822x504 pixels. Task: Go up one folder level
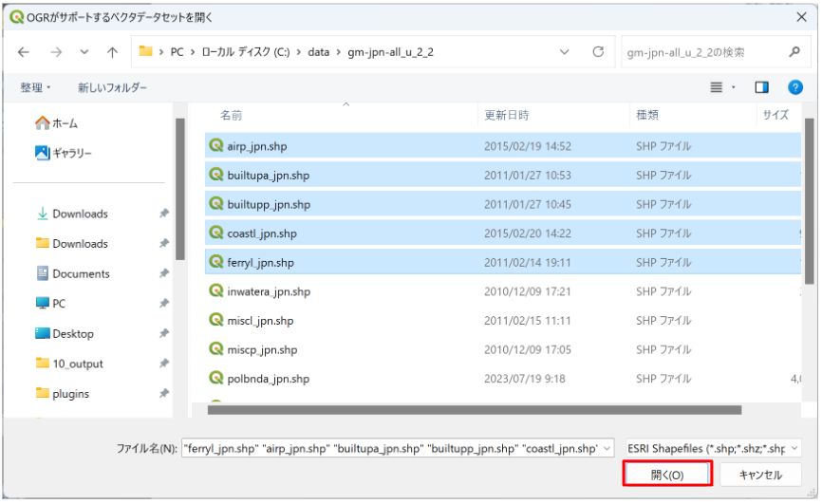112,52
